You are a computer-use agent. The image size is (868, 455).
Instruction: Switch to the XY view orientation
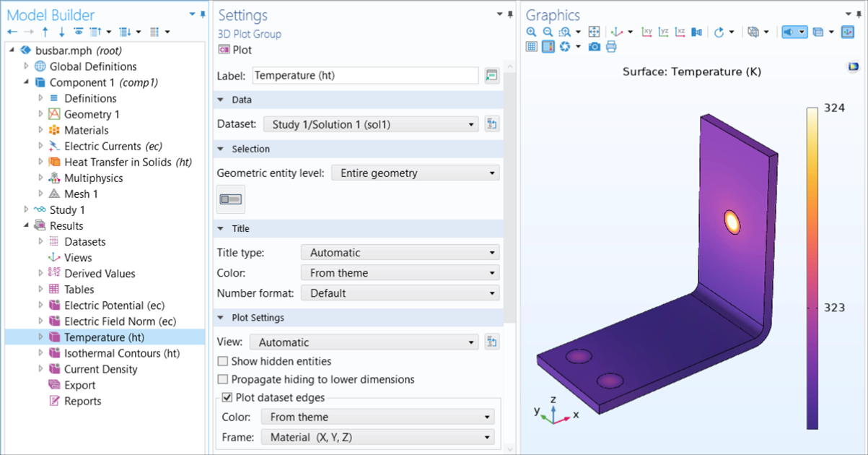click(646, 32)
